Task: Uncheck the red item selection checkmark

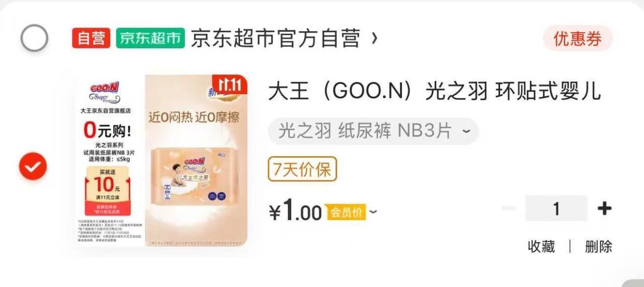Action: pyautogui.click(x=33, y=167)
